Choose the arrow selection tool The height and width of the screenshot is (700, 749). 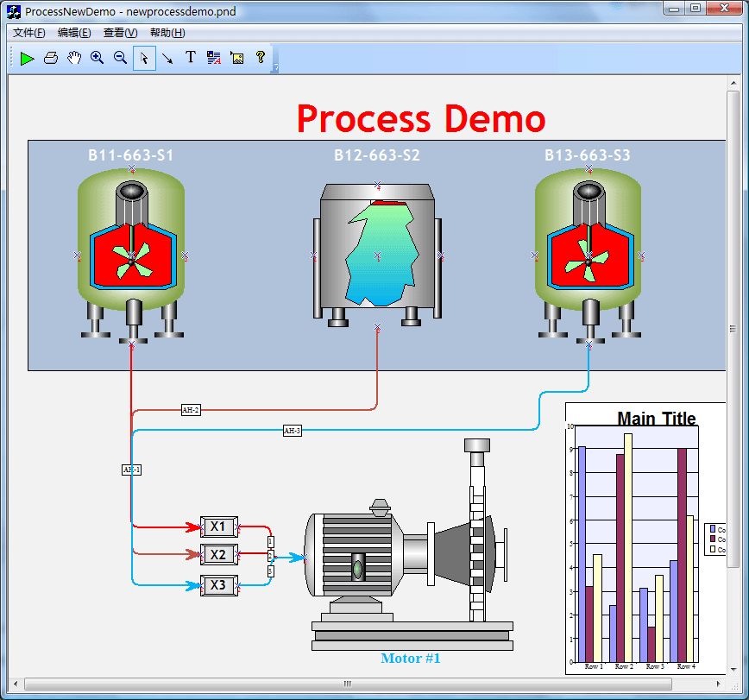click(144, 58)
